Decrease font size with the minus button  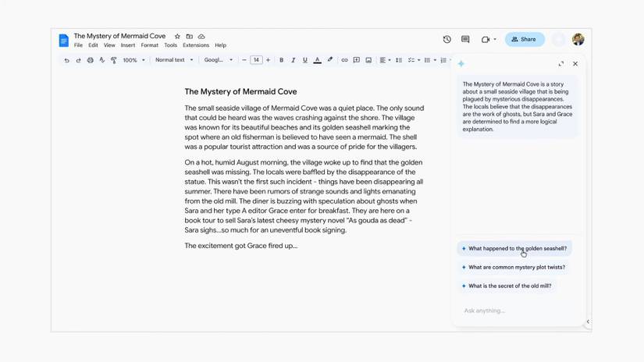pos(244,60)
